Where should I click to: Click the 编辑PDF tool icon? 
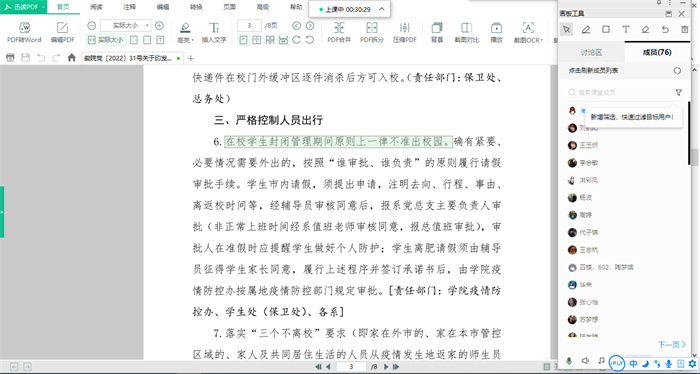[x=62, y=32]
